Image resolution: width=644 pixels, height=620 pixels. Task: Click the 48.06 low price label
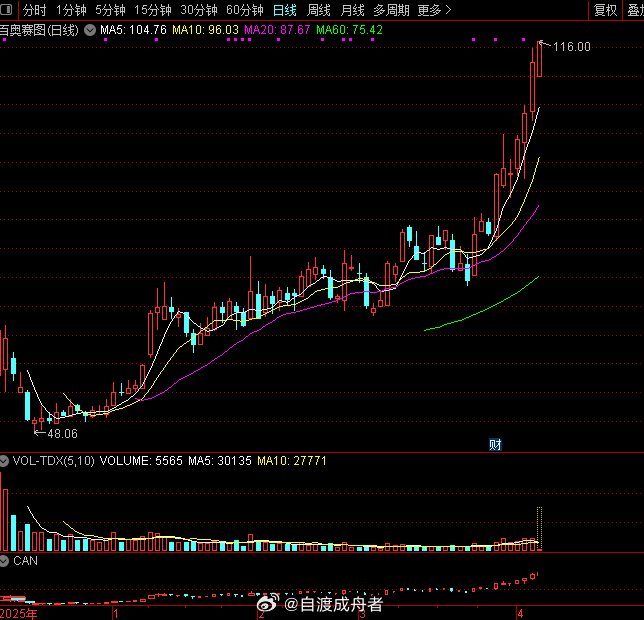coord(62,434)
